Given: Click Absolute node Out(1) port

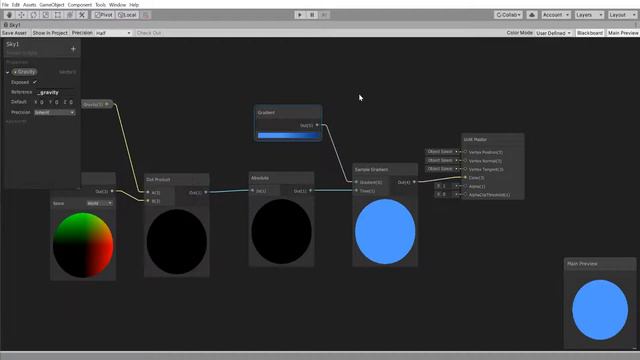Looking at the screenshot, I should click(x=311, y=191).
